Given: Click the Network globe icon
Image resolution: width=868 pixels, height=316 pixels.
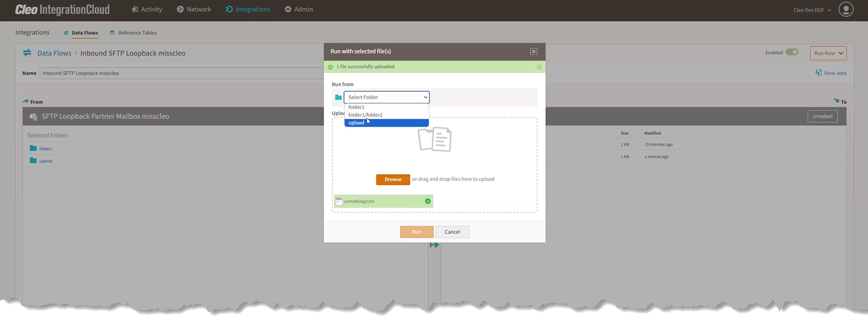Looking at the screenshot, I should (x=180, y=9).
